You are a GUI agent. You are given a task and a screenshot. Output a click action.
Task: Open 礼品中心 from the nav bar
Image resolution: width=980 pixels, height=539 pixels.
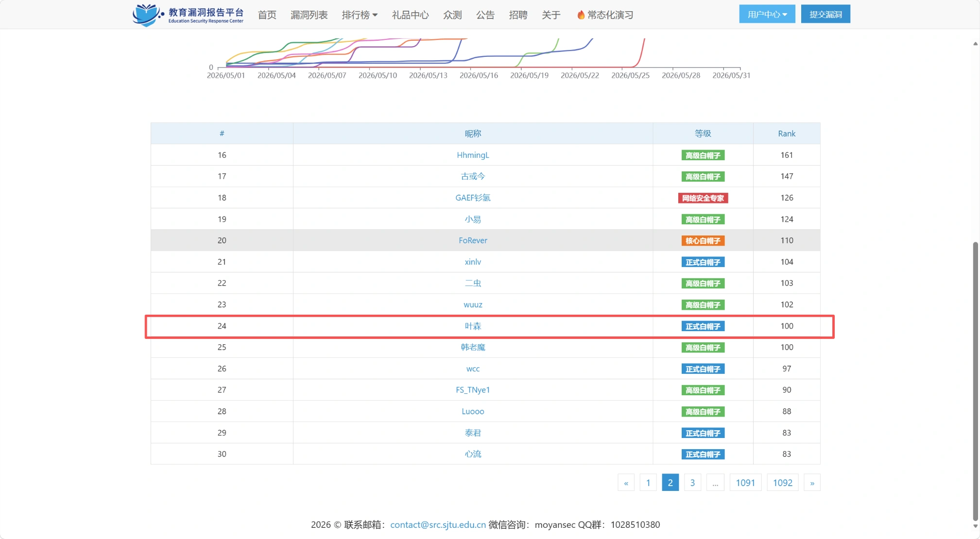pyautogui.click(x=410, y=15)
